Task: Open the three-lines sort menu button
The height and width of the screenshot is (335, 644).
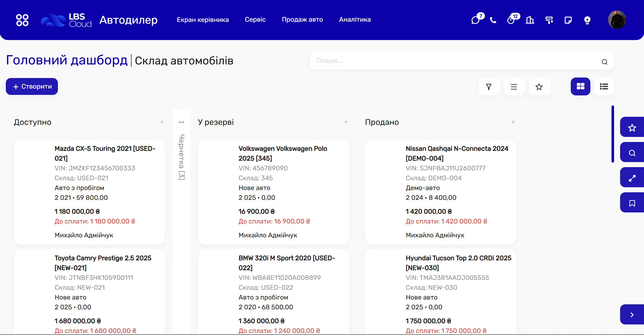Action: click(x=514, y=87)
